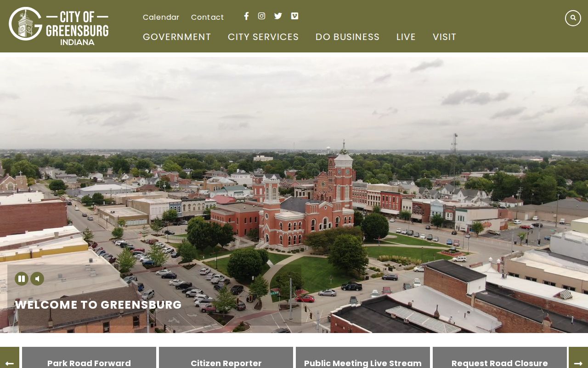
Task: Go home via City of Greensburg logo
Action: coord(58,26)
